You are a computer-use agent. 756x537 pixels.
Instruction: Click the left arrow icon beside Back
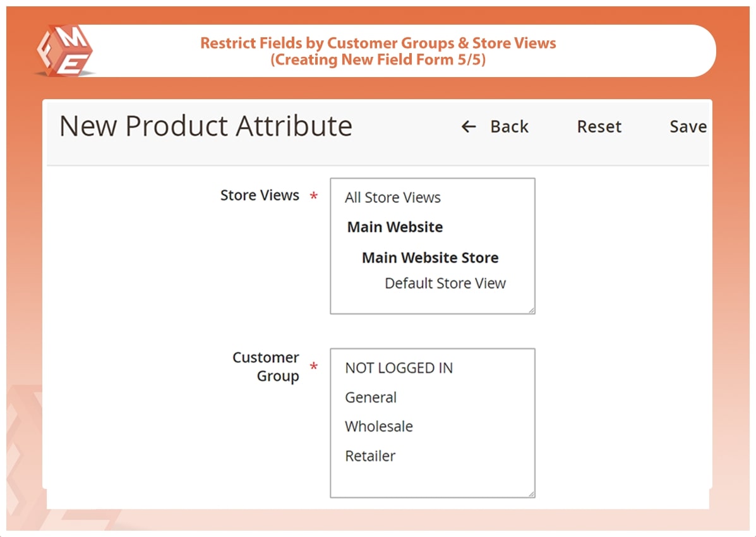click(x=468, y=127)
